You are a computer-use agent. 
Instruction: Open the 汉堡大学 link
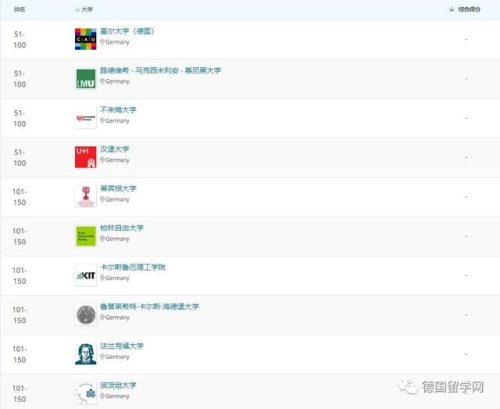pyautogui.click(x=114, y=149)
